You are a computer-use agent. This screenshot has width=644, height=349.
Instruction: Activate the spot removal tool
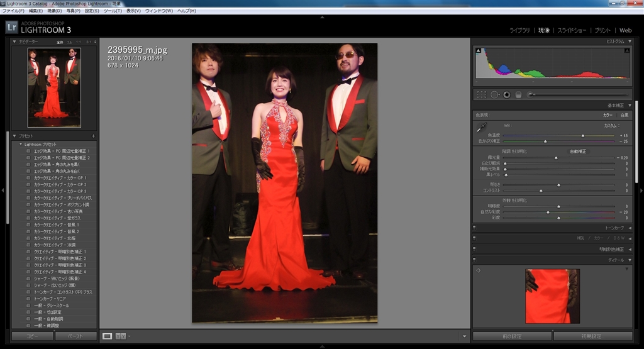pyautogui.click(x=494, y=94)
